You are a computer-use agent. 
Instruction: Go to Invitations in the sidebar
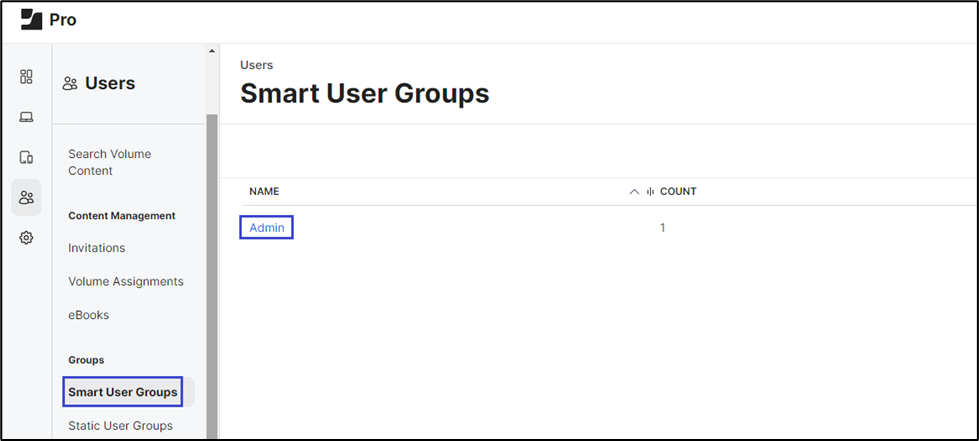pyautogui.click(x=96, y=248)
